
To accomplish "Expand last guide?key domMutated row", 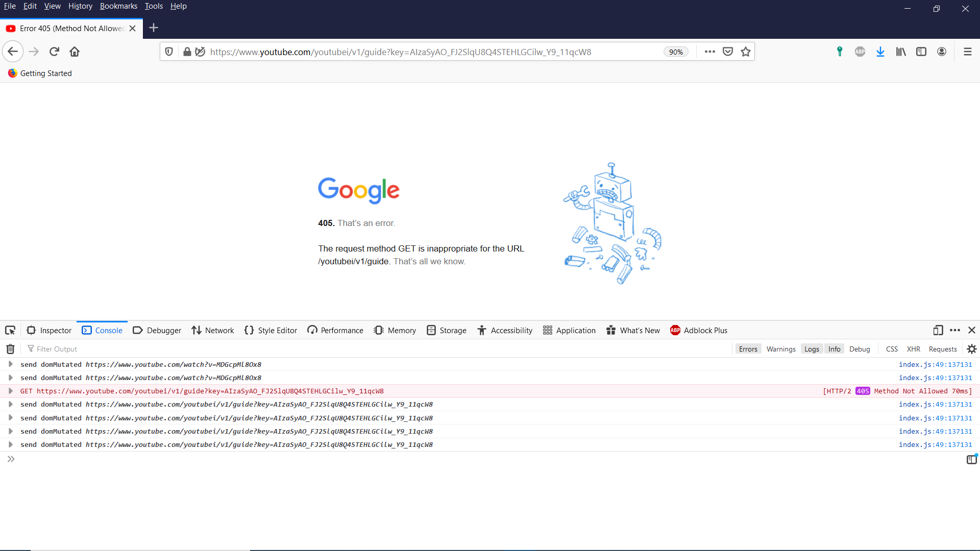I will pos(10,444).
